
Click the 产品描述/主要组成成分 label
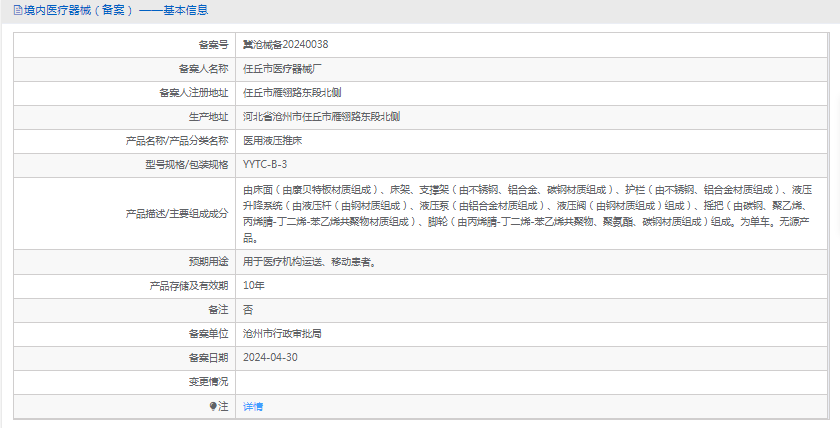[177, 214]
